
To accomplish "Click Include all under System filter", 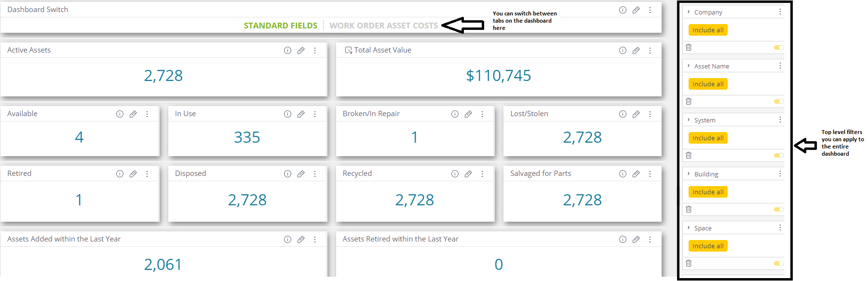I will point(708,138).
